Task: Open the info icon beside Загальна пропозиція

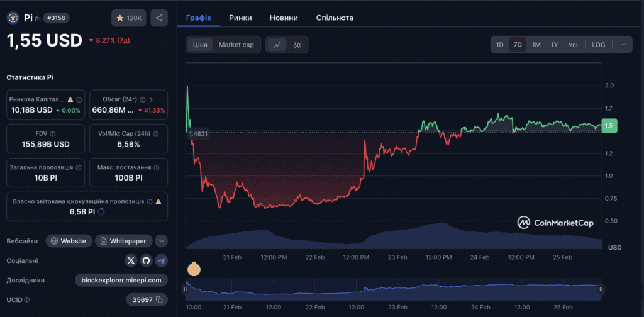Action: pos(79,167)
